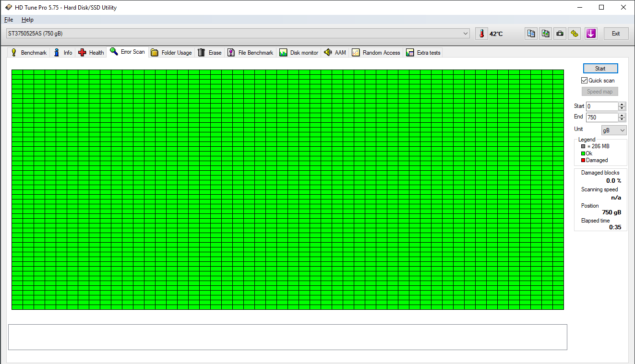Select the Error Scan tab

pos(127,52)
